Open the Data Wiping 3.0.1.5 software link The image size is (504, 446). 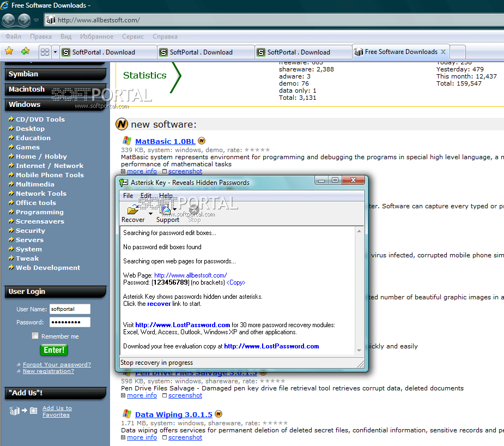174,415
